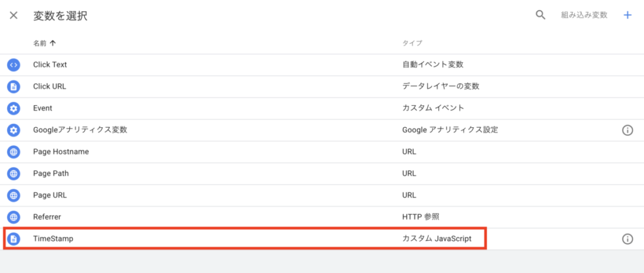Screen dimensions: 644x273
Task: Click the Googleアナリティクス変数 gear icon
Action: (x=14, y=130)
